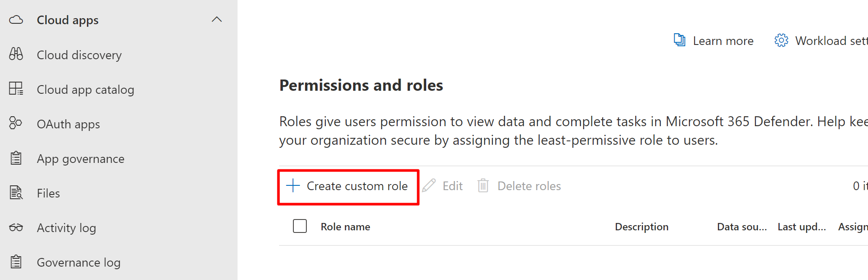Image resolution: width=868 pixels, height=280 pixels.
Task: Open Cloud discovery from the sidebar
Action: click(79, 55)
